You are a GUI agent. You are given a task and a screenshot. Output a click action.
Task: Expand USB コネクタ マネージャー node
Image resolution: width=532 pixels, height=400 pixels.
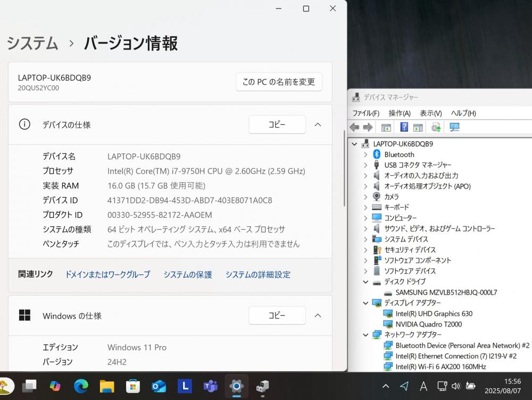[x=365, y=165]
